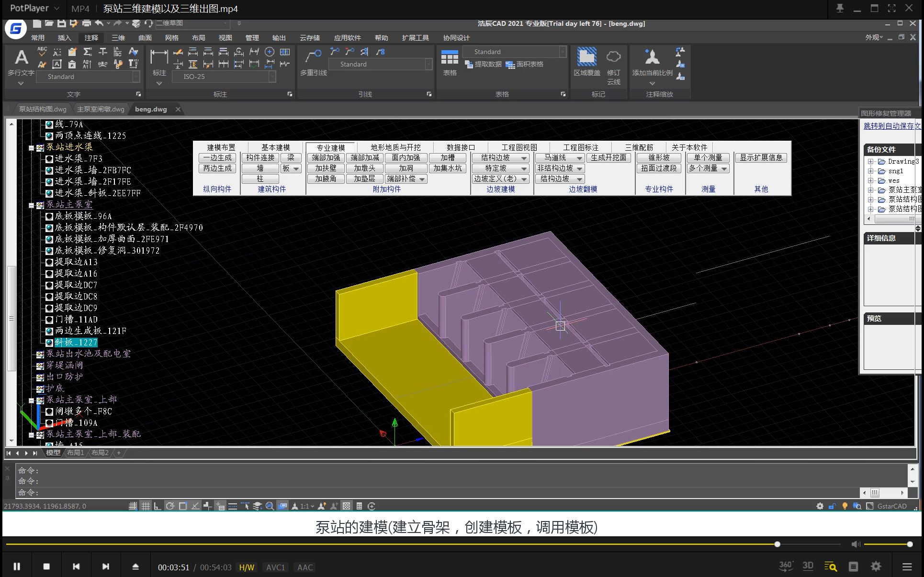This screenshot has height=577, width=924.
Task: Switch to 布局1 layout tab
Action: tap(75, 453)
